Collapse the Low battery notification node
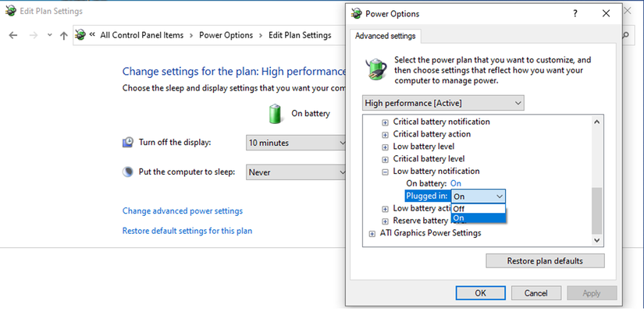This screenshot has height=322, width=644. (385, 172)
